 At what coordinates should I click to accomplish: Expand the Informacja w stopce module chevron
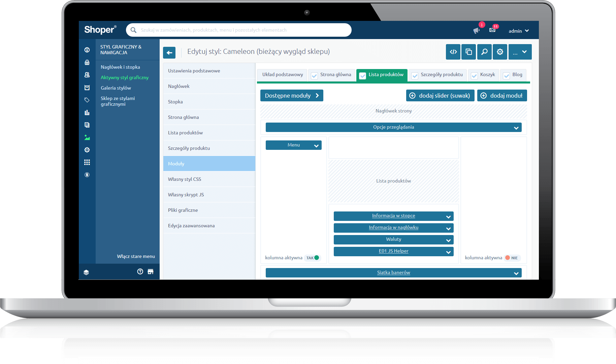tap(448, 217)
